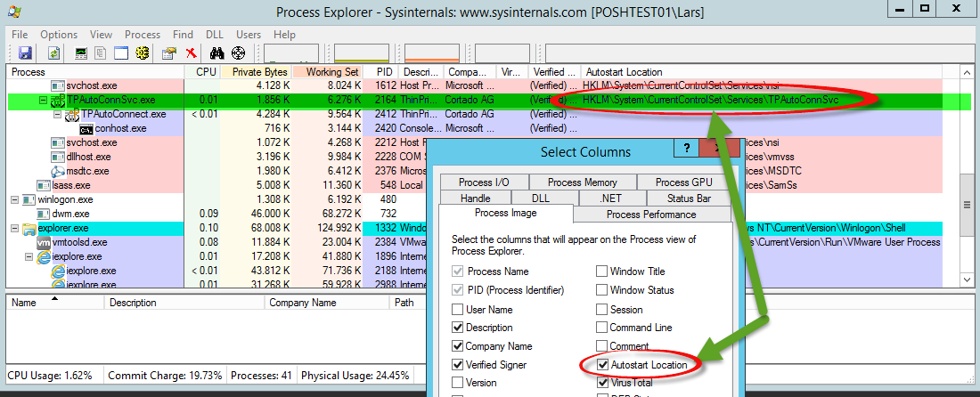Switch to the .NET tab
This screenshot has height=397, width=980.
[613, 198]
